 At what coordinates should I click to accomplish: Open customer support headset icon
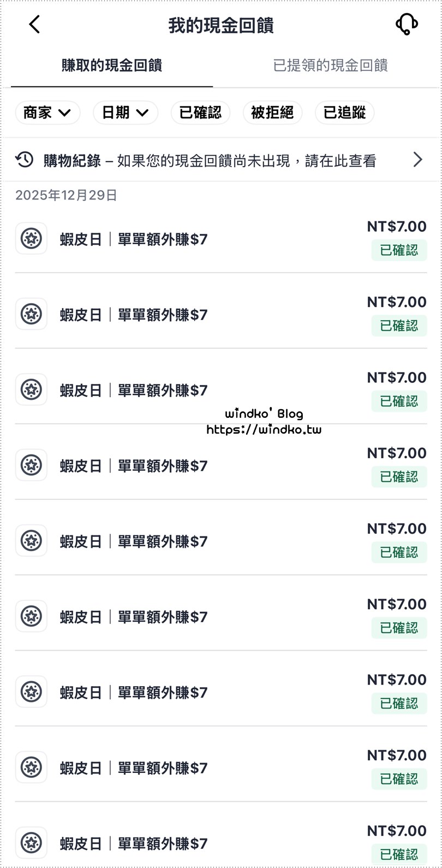click(x=407, y=25)
